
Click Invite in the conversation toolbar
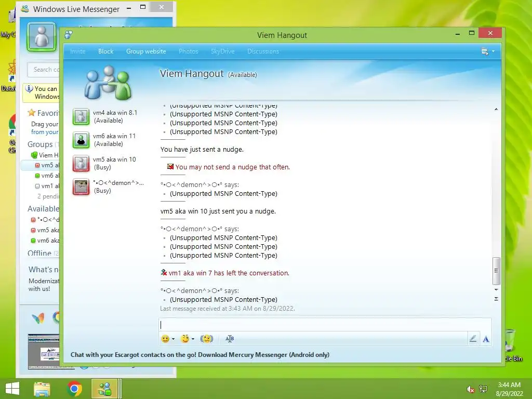(78, 51)
